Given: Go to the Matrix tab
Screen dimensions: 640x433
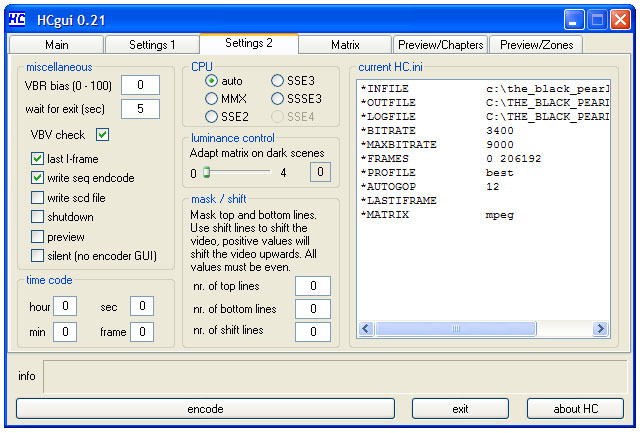Looking at the screenshot, I should (345, 44).
